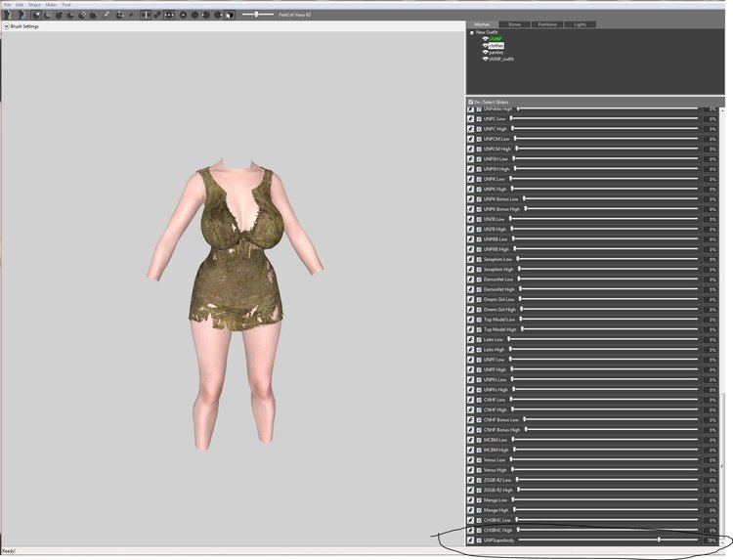Collapse the New Outfit tree node
The image size is (733, 560).
click(472, 32)
